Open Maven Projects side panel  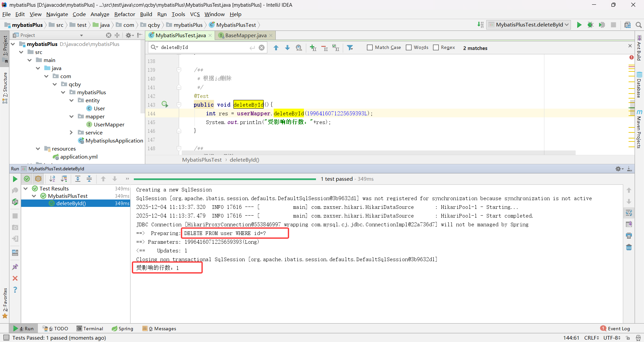pyautogui.click(x=639, y=129)
